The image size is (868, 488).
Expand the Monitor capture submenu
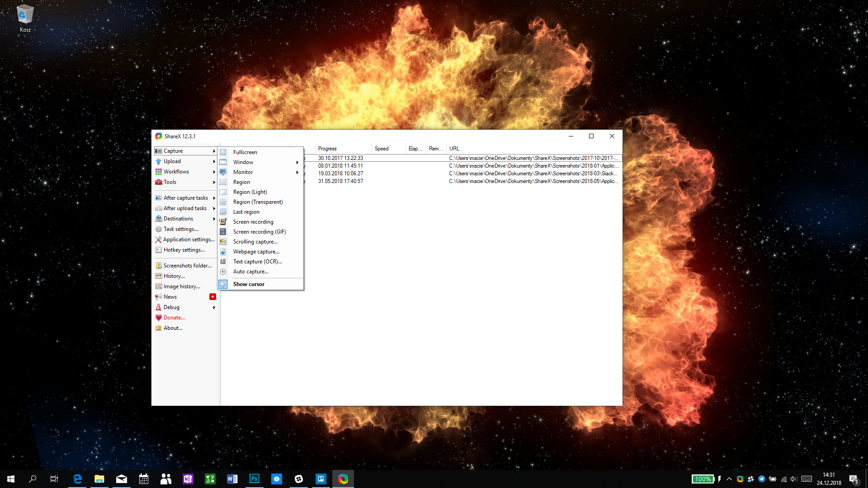tap(260, 172)
